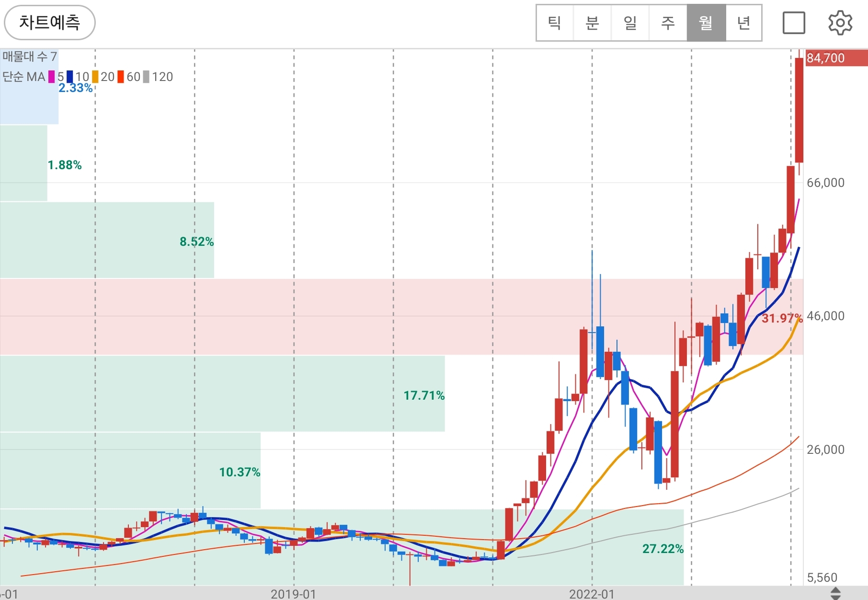This screenshot has height=600, width=868.
Task: Click the 46,000 price axis label
Action: pos(826,316)
